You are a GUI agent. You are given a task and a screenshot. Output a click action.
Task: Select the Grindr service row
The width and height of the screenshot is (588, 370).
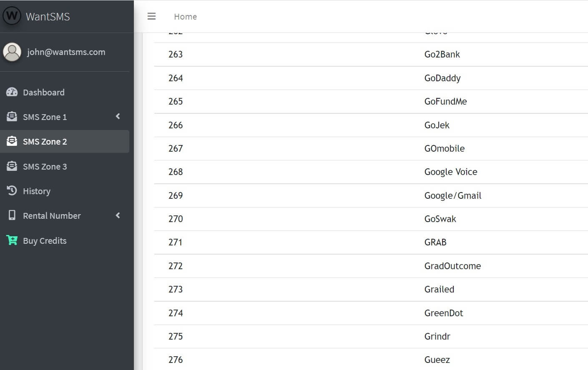pyautogui.click(x=437, y=336)
